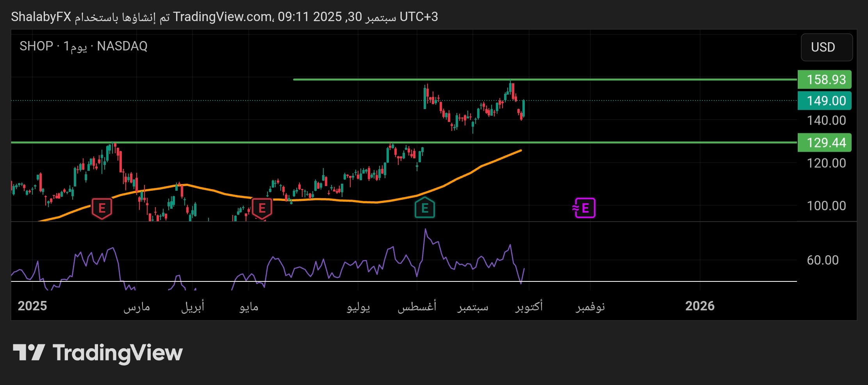Click the purple upcoming earnings E marker
Viewport: 868px width, 385px height.
coord(585,208)
